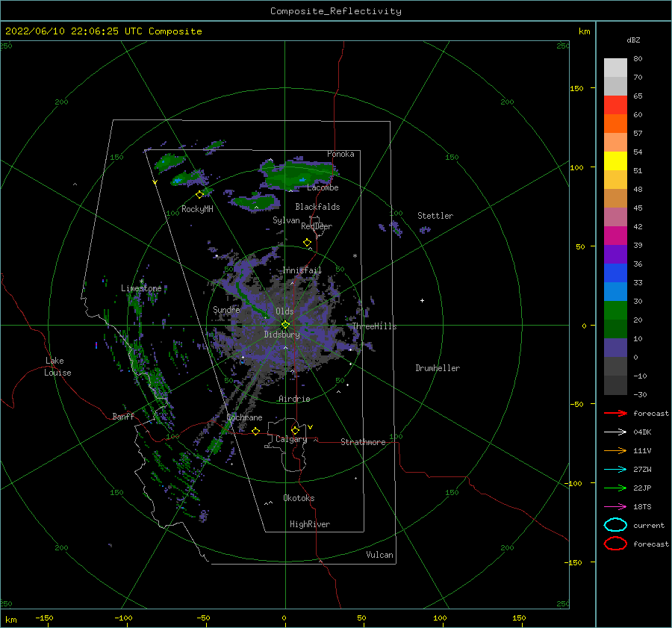Click the Ponoka label
The width and height of the screenshot is (672, 628).
point(340,154)
